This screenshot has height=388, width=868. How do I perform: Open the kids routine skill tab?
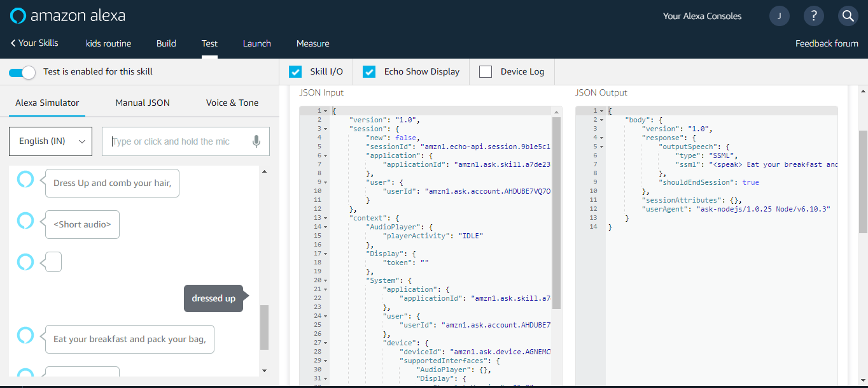[108, 43]
